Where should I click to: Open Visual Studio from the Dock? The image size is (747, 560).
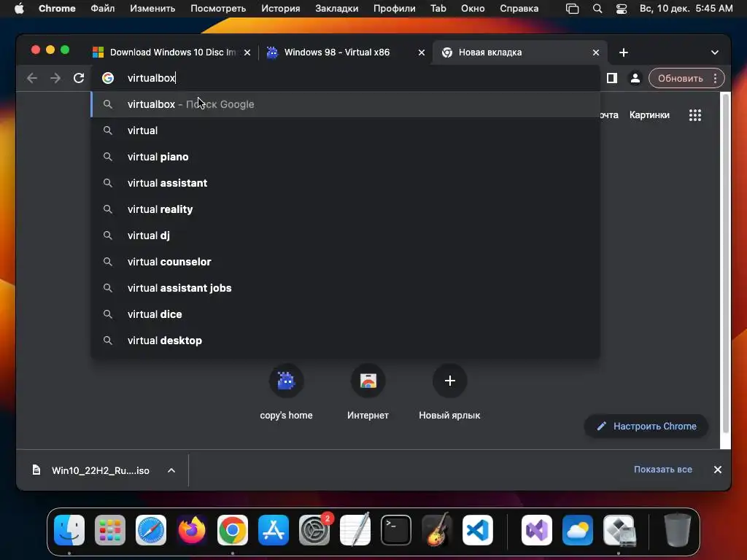click(537, 530)
